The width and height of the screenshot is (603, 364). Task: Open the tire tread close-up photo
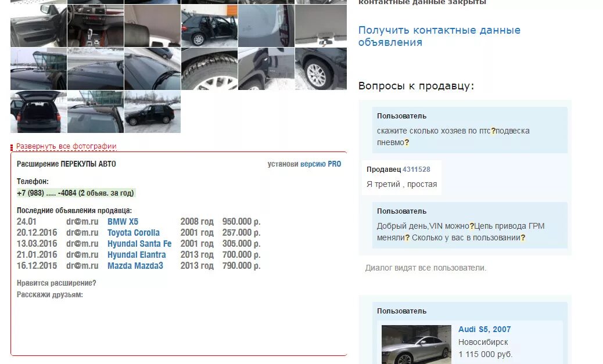(x=209, y=69)
